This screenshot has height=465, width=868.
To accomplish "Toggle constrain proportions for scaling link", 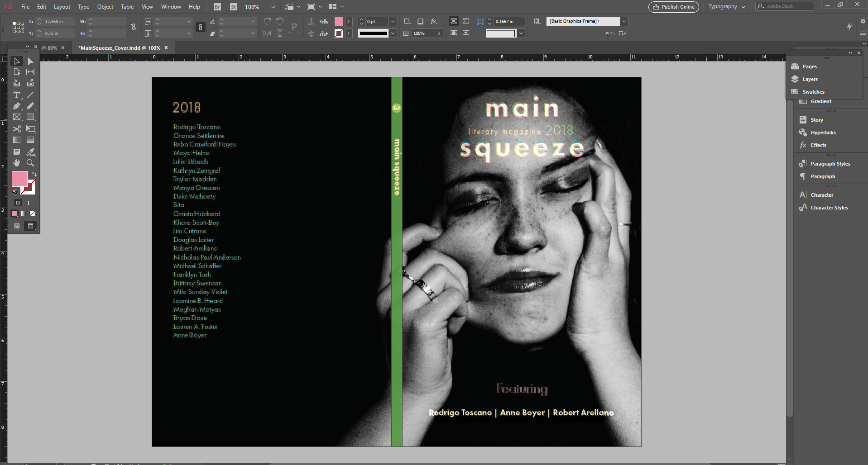I will click(x=201, y=27).
